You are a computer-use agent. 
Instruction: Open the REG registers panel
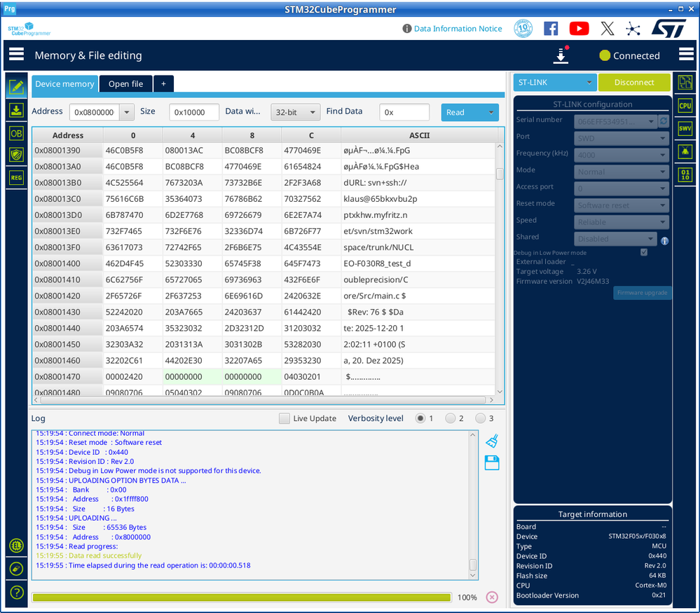tap(16, 178)
